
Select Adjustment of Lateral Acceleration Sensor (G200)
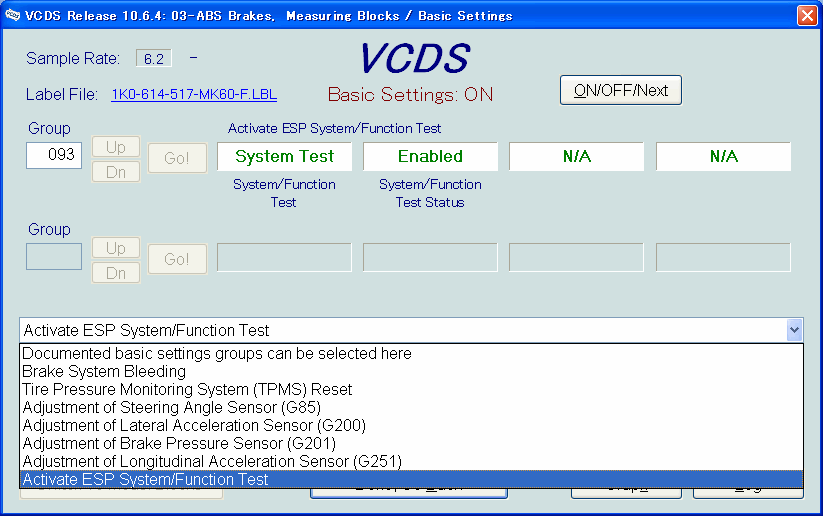point(412,425)
